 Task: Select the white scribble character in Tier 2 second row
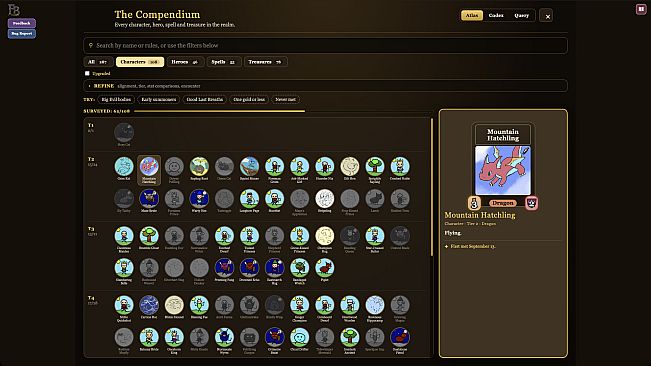click(325, 199)
